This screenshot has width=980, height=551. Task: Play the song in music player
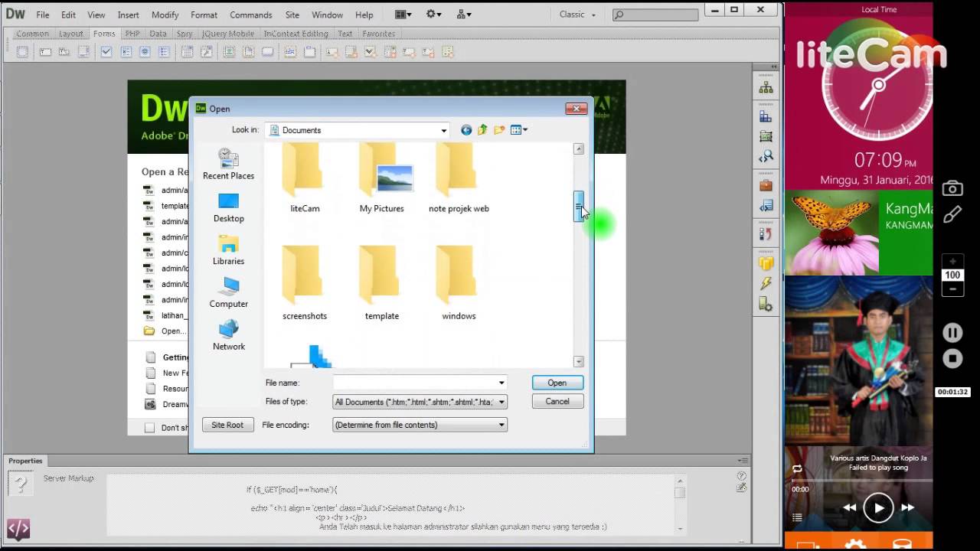878,507
